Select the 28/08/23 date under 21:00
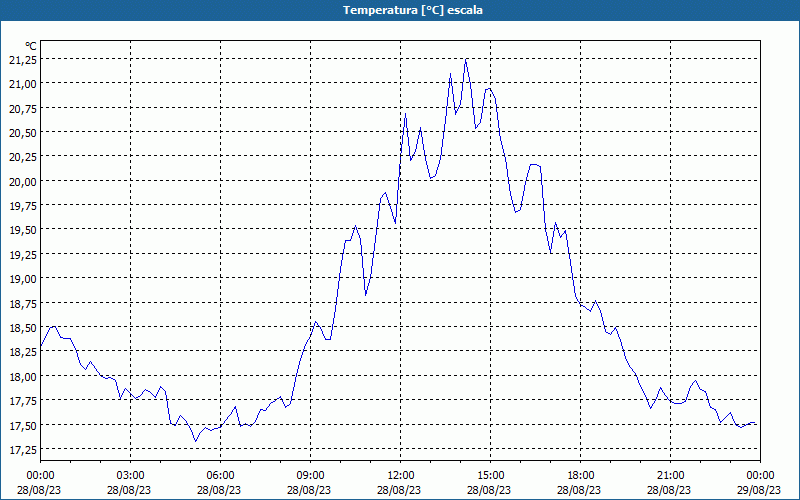The width and height of the screenshot is (800, 500). 669,490
